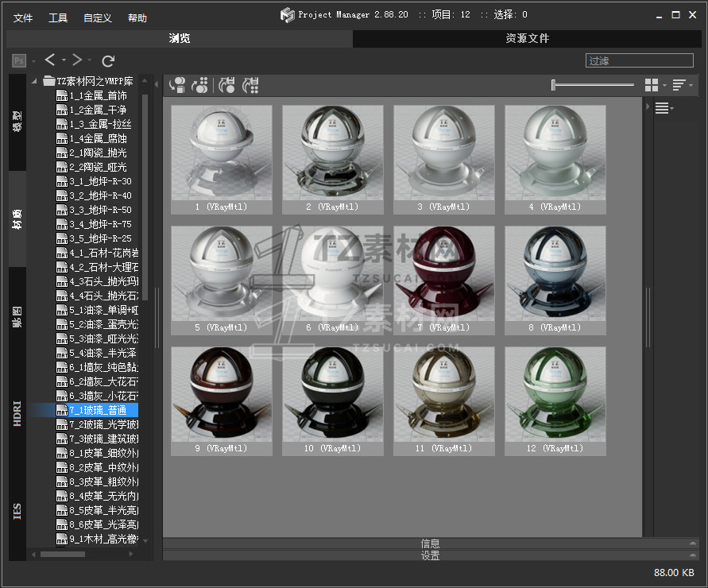The image size is (708, 588).
Task: Click the Ps Photoshop icon in toolbar
Action: pos(19,60)
